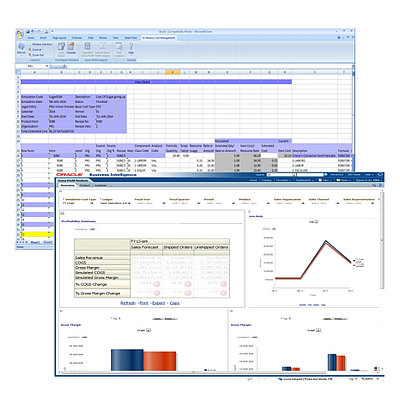Open the Fiscal Year prompt dropdown
The height and width of the screenshot is (400, 400).
164,203
